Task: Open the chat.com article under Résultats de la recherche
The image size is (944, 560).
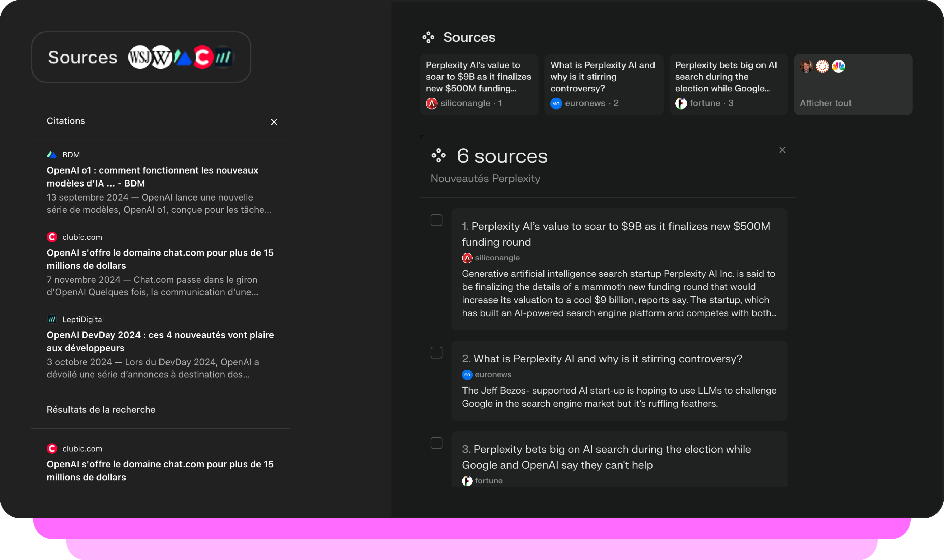Action: (x=160, y=470)
